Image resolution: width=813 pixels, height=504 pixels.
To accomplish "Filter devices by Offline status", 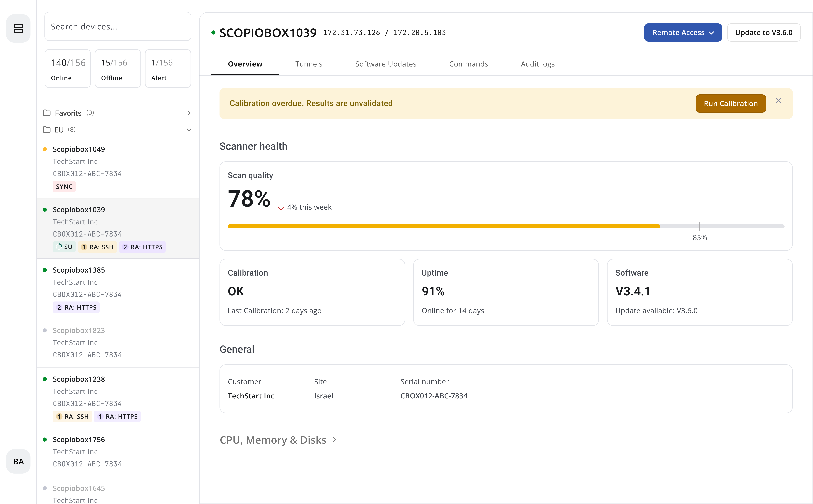I will coord(118,69).
